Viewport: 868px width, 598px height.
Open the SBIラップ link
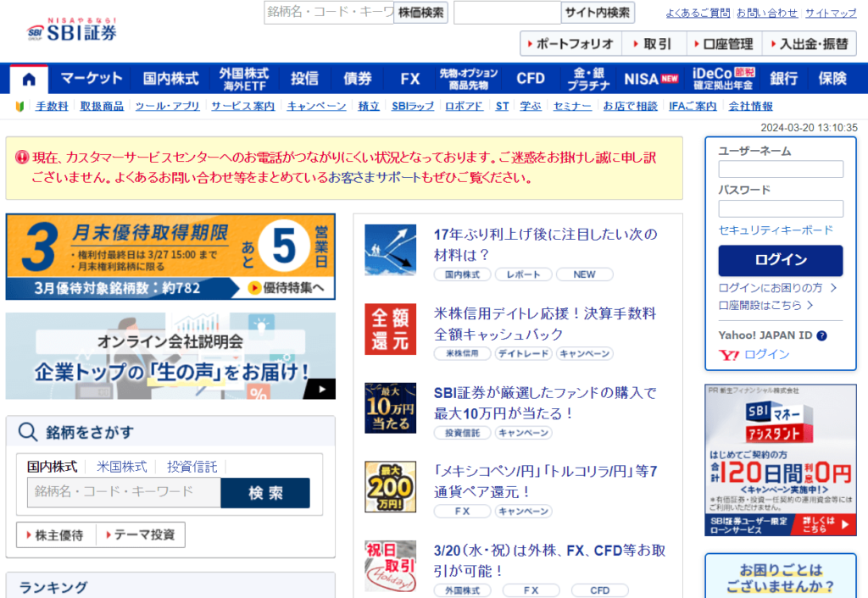pos(413,106)
